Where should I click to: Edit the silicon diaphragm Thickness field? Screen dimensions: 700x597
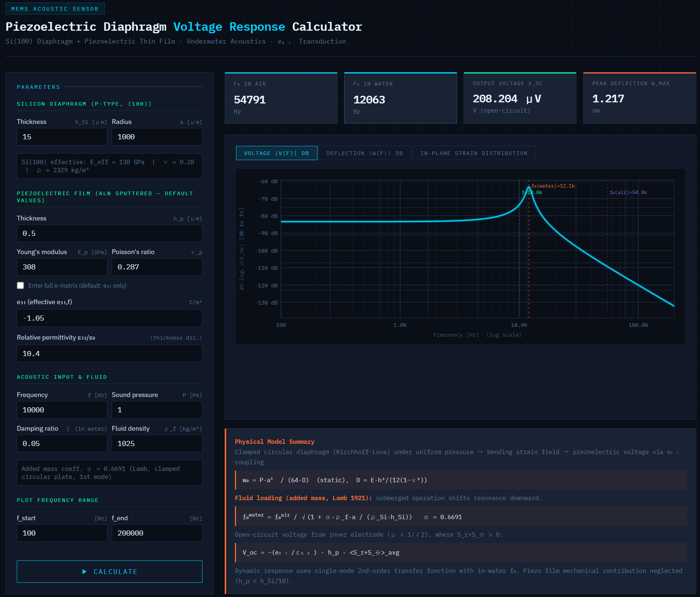pos(62,137)
